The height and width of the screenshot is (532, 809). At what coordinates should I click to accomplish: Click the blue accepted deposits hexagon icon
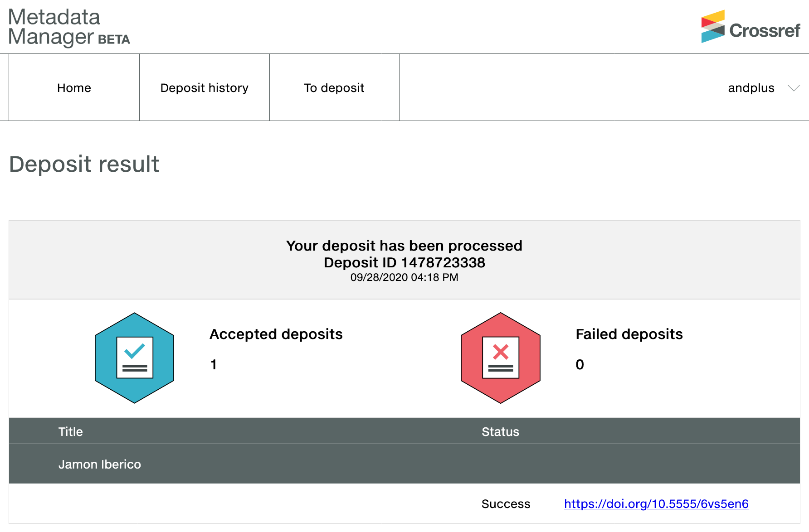point(134,358)
